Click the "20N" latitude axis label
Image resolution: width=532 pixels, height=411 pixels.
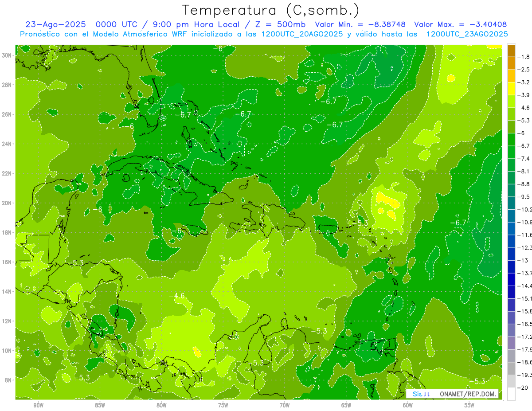point(8,203)
